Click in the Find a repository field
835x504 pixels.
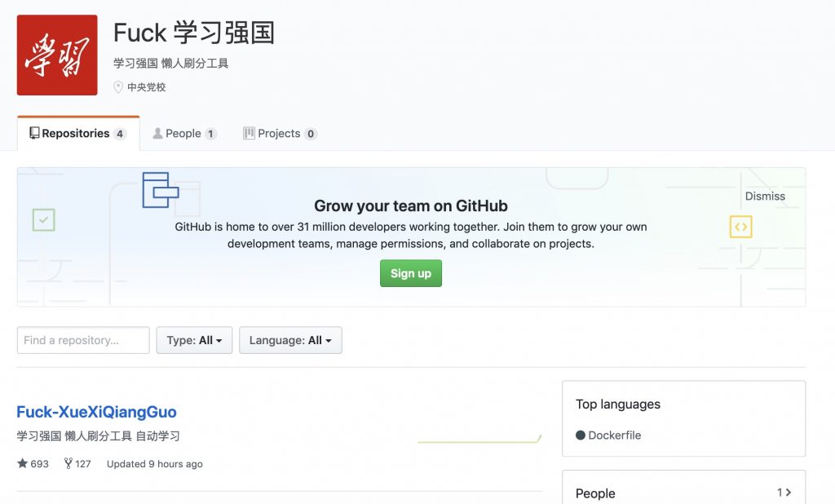pos(83,340)
